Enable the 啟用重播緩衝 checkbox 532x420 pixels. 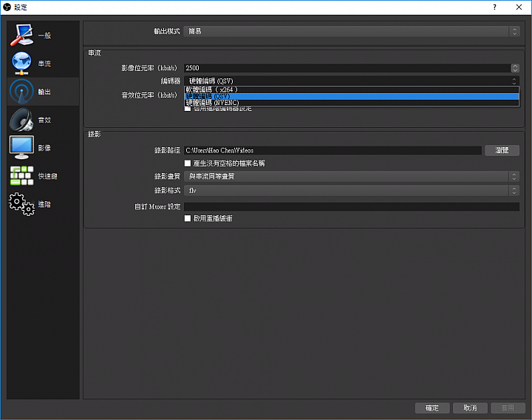coord(188,218)
